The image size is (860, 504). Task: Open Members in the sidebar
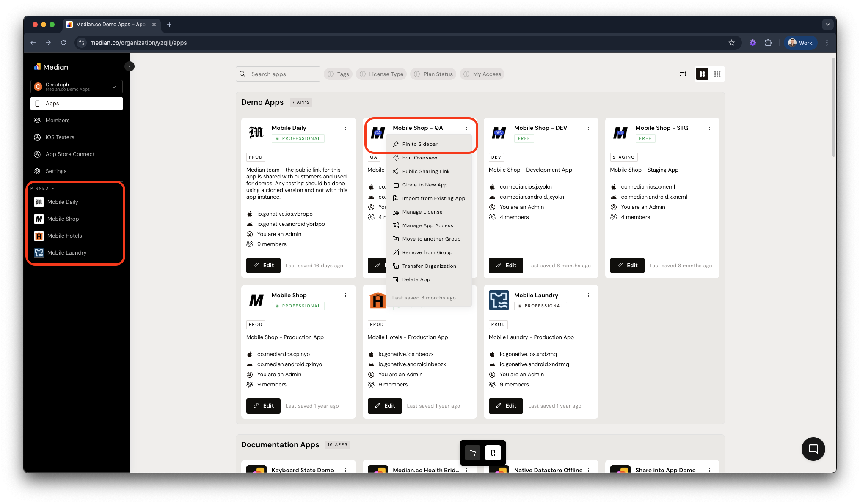pyautogui.click(x=77, y=121)
